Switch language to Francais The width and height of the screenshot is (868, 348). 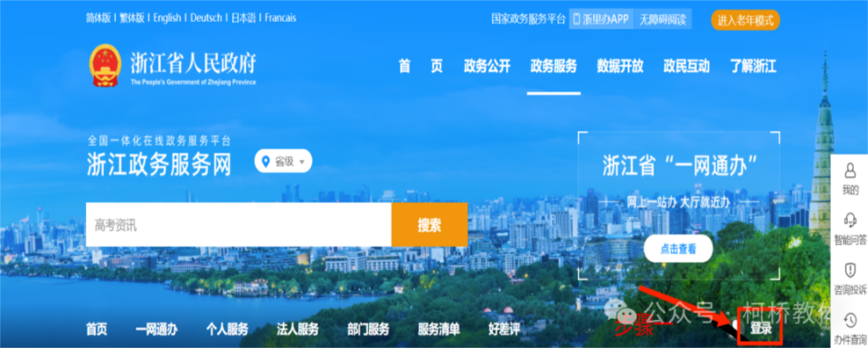(280, 18)
